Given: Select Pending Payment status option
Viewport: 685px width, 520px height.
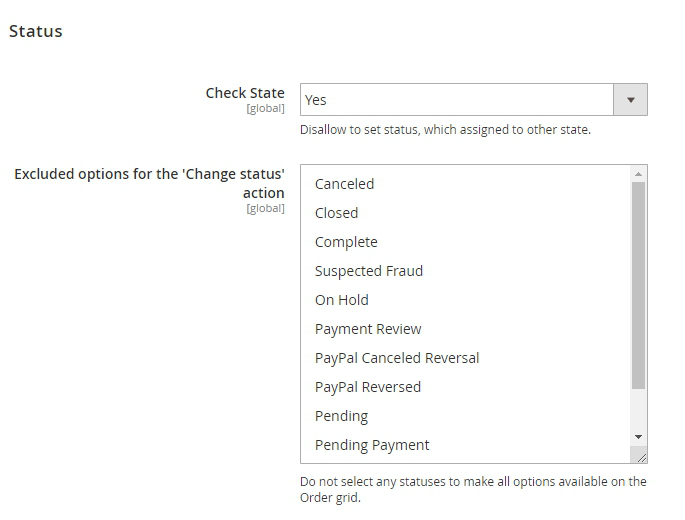Looking at the screenshot, I should pyautogui.click(x=372, y=445).
